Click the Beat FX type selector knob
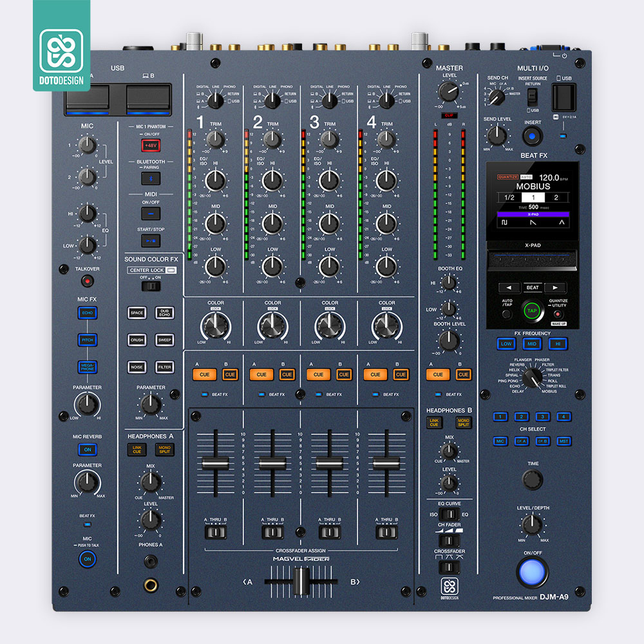This screenshot has height=644, width=644. [533, 377]
